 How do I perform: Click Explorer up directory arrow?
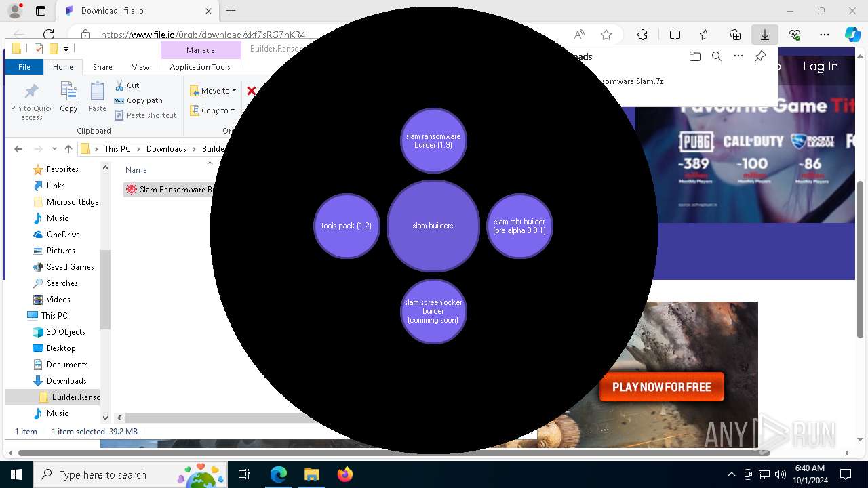click(x=68, y=149)
